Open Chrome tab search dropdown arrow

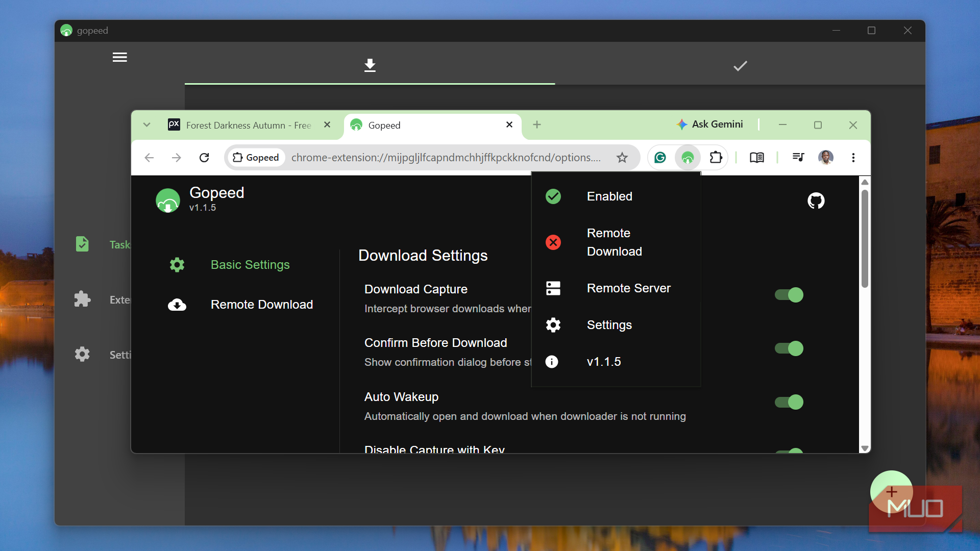coord(146,125)
